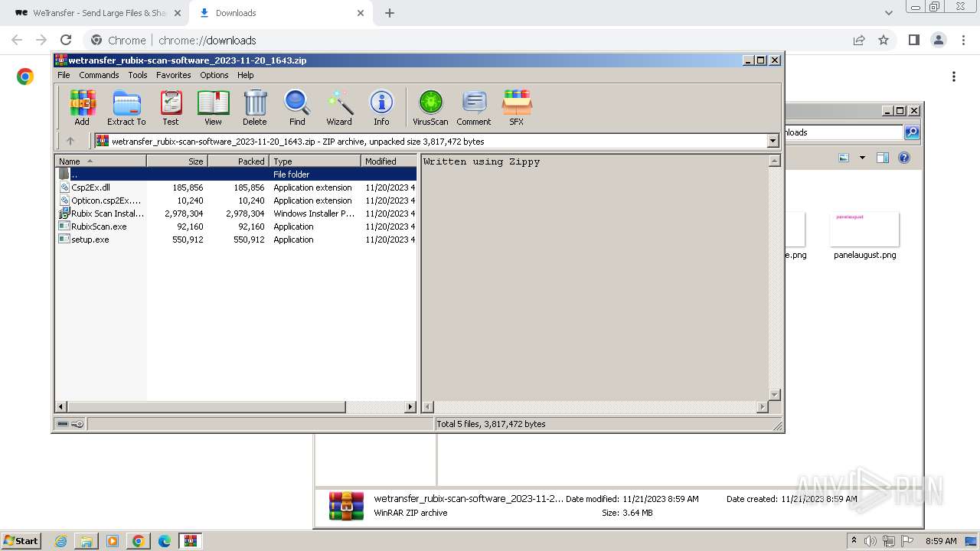Click the Find magnifier icon
This screenshot has width=980, height=551.
(297, 107)
